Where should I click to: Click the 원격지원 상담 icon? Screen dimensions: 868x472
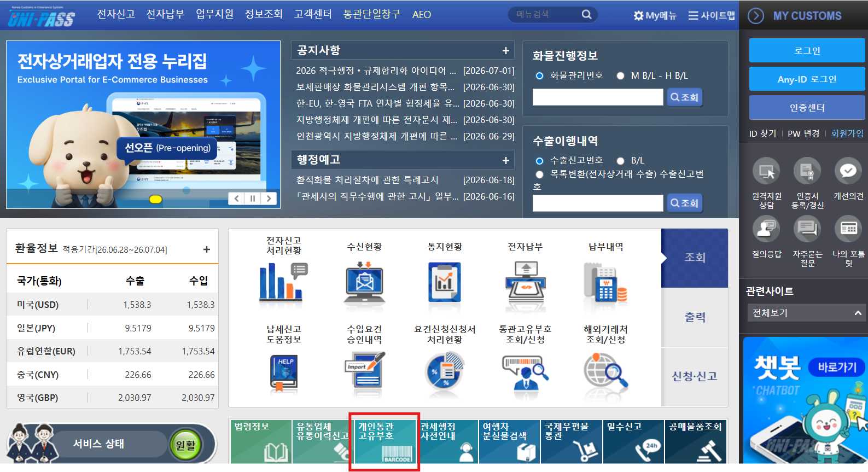(766, 171)
